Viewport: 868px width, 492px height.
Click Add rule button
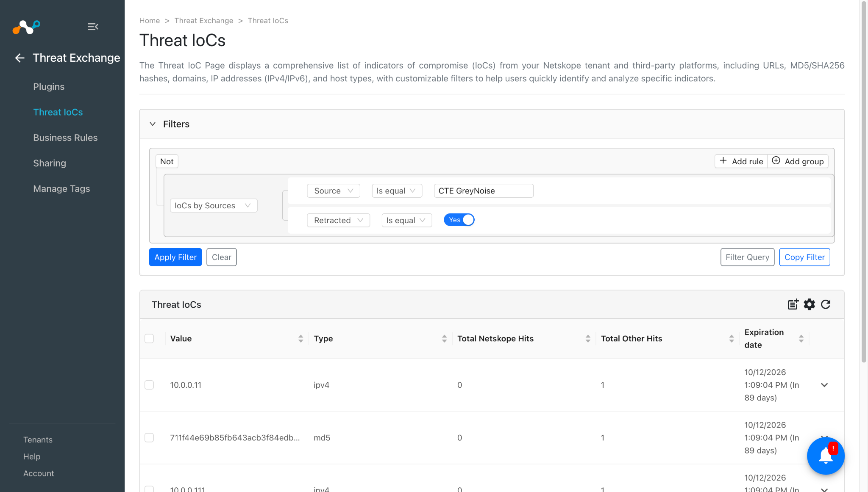tap(741, 161)
